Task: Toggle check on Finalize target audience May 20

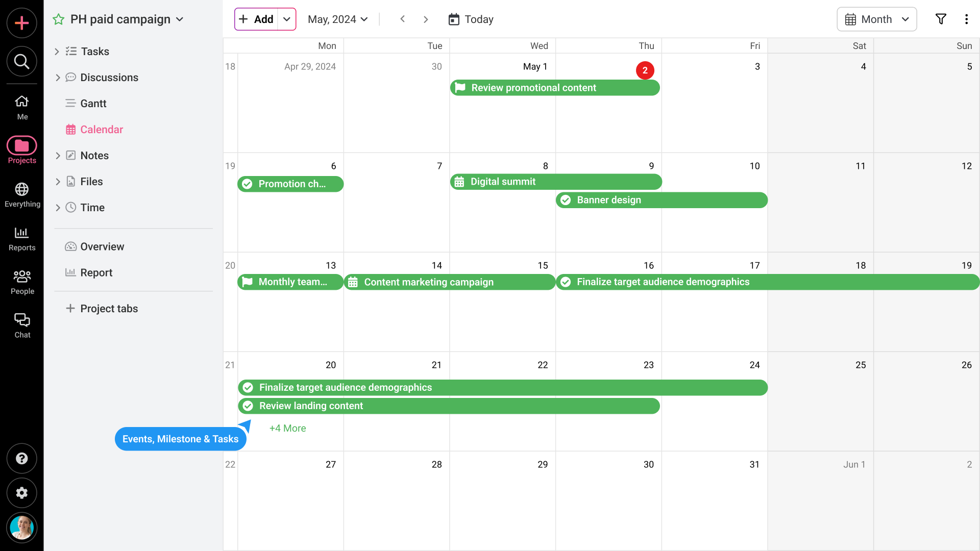Action: point(248,388)
